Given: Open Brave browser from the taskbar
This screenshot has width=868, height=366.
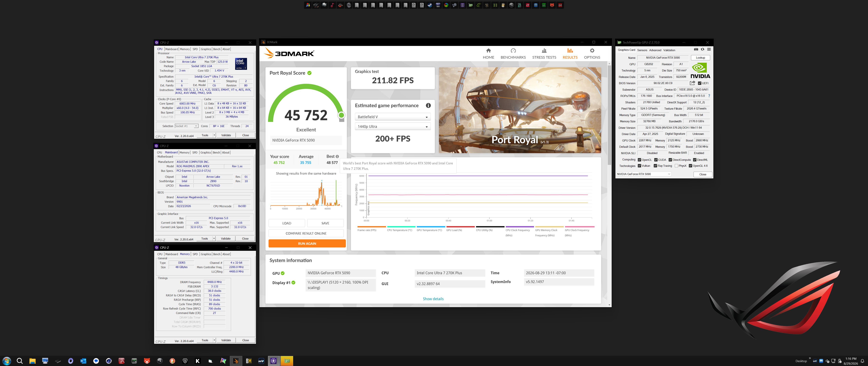Looking at the screenshot, I should coord(185,361).
